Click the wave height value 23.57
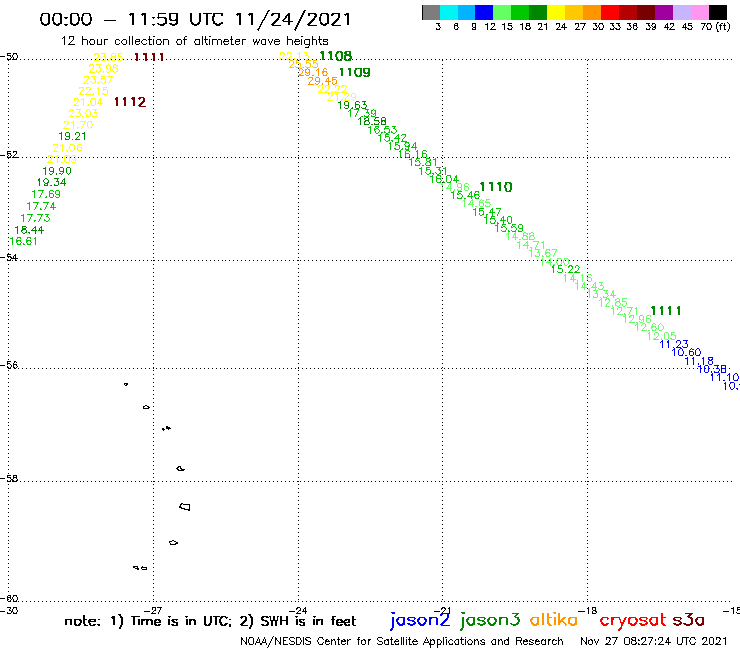The height and width of the screenshot is (650, 740). [98, 80]
